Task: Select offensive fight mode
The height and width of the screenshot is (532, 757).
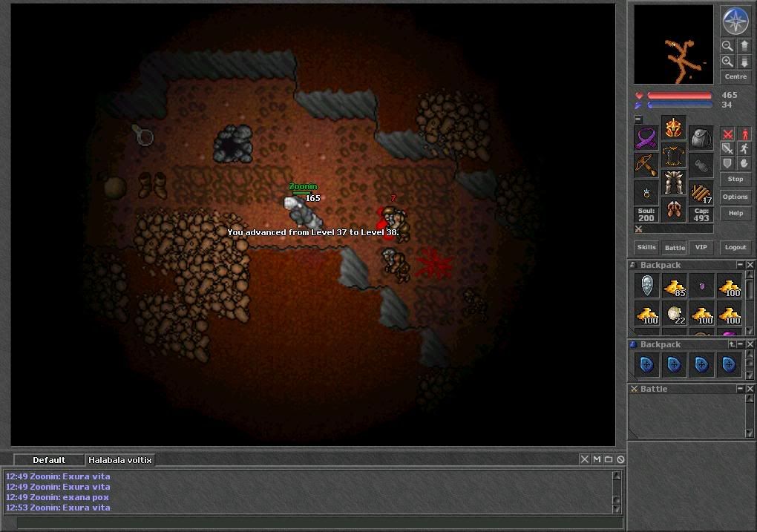Action: pyautogui.click(x=727, y=134)
